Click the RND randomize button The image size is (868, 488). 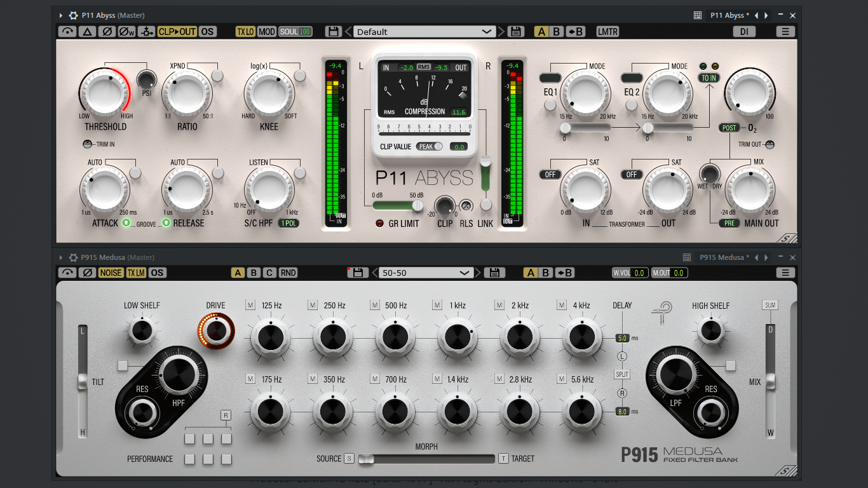[288, 273]
